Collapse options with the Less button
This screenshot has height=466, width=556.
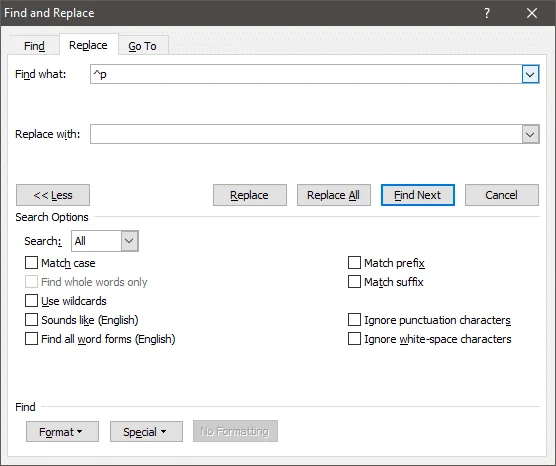(x=53, y=195)
